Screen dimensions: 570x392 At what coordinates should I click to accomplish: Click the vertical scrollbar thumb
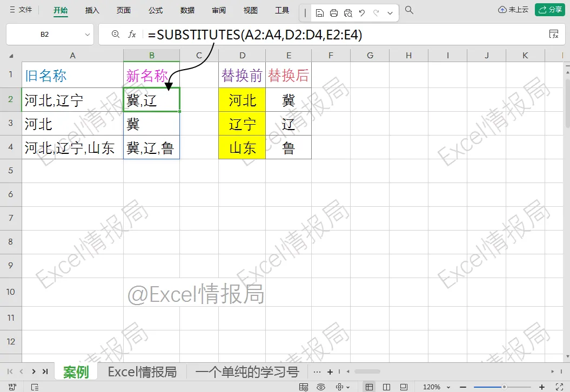[x=567, y=103]
